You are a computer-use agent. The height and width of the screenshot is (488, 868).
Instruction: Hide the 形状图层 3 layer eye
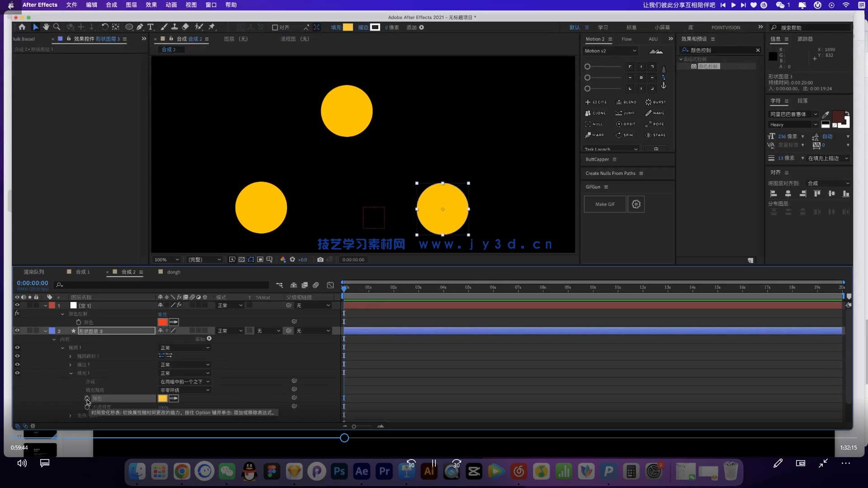pyautogui.click(x=17, y=331)
